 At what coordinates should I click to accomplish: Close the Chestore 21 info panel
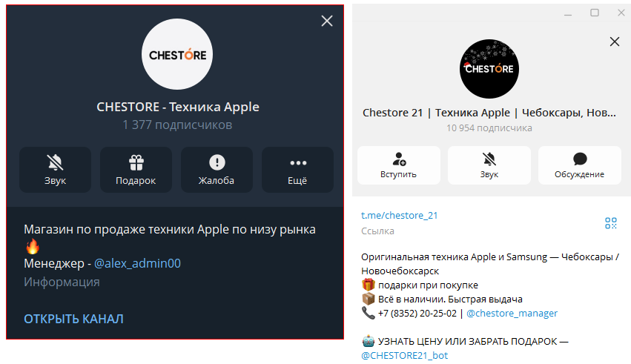[x=615, y=42]
